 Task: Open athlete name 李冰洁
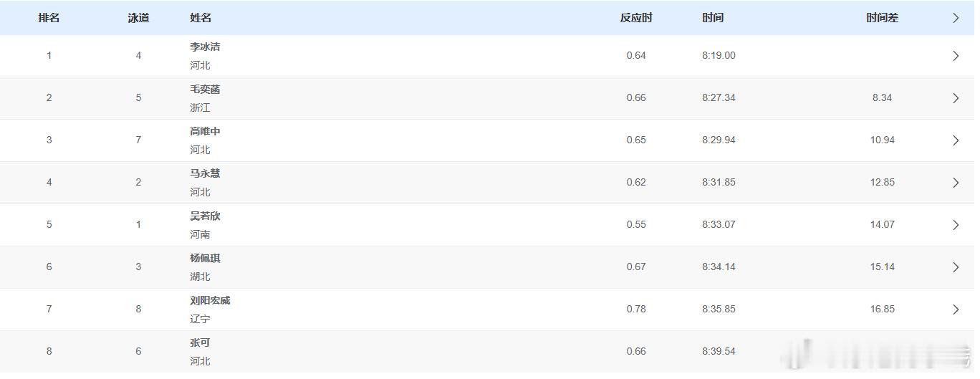(x=205, y=47)
